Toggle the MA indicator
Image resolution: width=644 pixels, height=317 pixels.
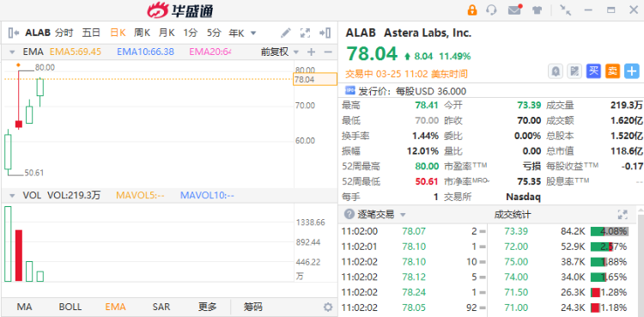coord(24,307)
